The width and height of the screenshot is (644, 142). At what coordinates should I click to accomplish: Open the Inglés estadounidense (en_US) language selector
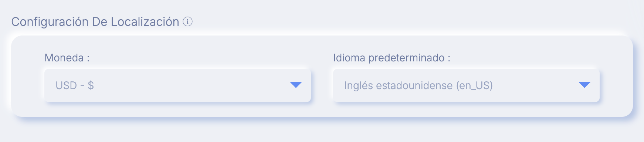click(x=466, y=85)
